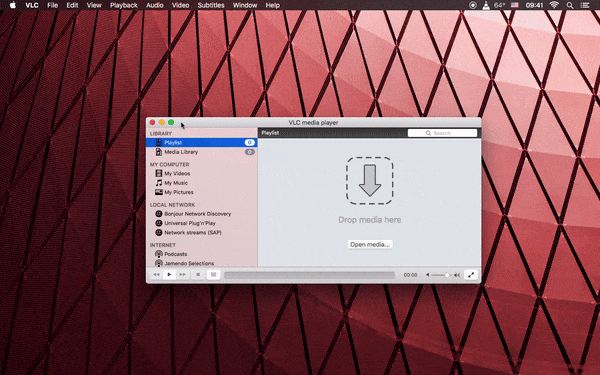Select the Playlist icon in the Library

(159, 142)
